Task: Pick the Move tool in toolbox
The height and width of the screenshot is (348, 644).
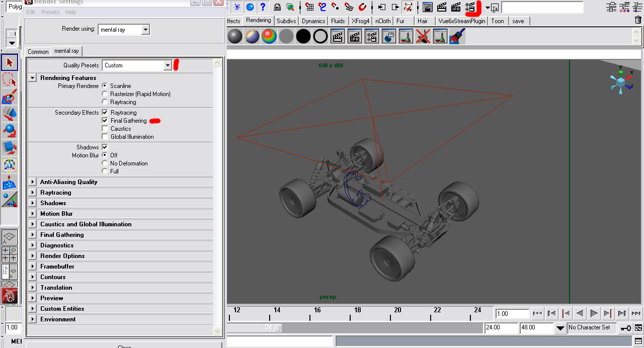Action: click(x=10, y=114)
